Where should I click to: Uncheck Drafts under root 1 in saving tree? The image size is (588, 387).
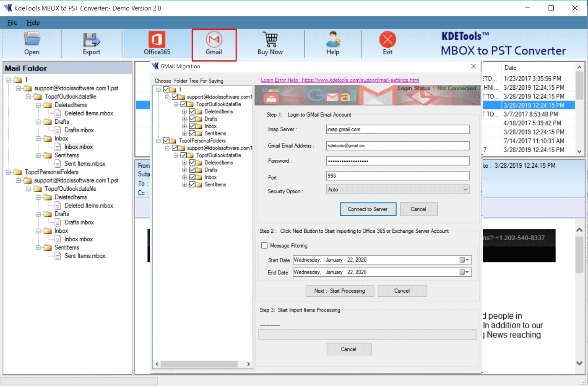tap(193, 119)
